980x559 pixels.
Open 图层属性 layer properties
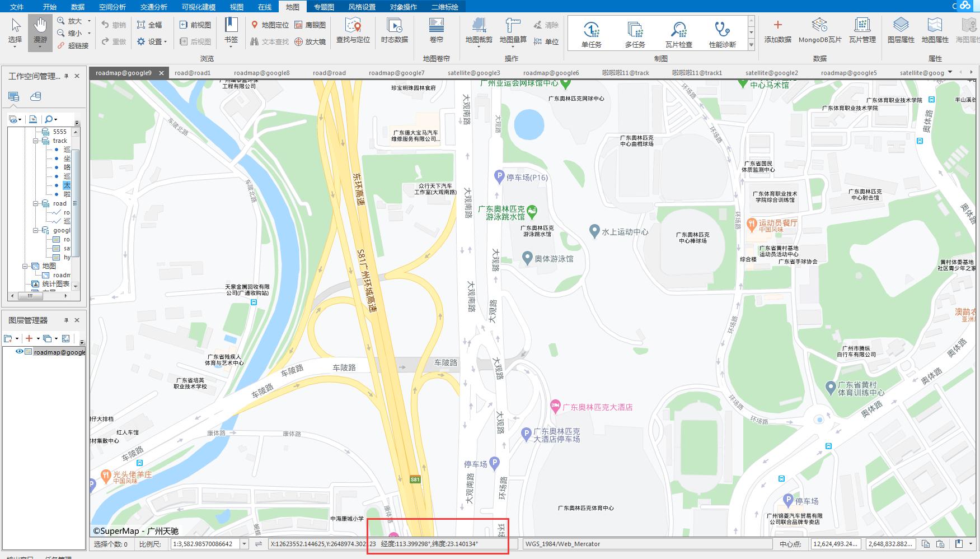click(x=901, y=31)
